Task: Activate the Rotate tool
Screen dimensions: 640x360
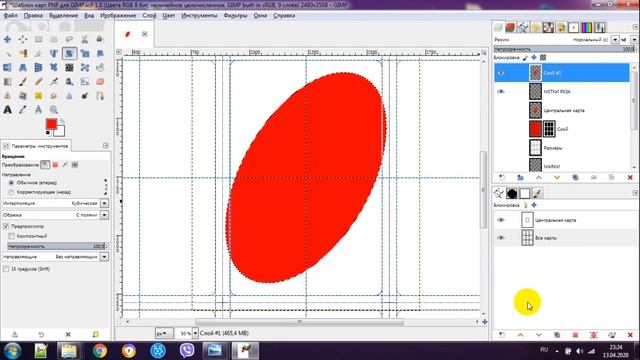Action: 69,53
